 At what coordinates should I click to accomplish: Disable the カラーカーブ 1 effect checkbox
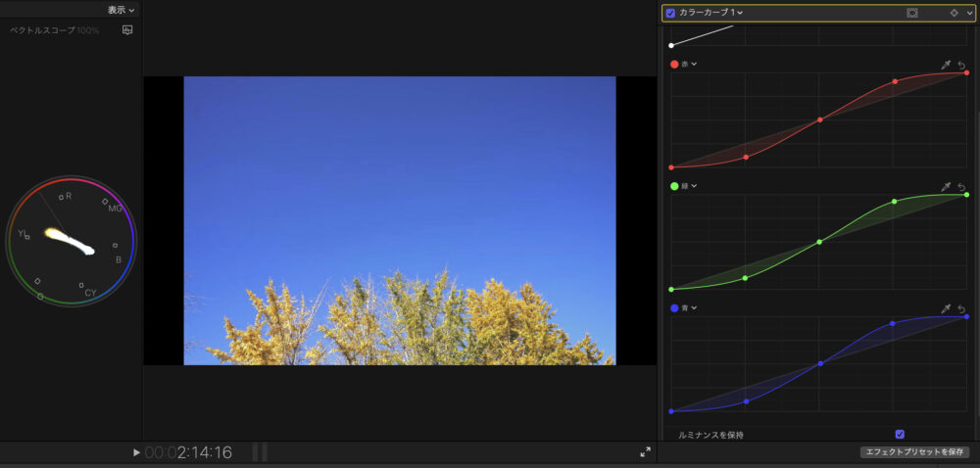click(x=670, y=13)
